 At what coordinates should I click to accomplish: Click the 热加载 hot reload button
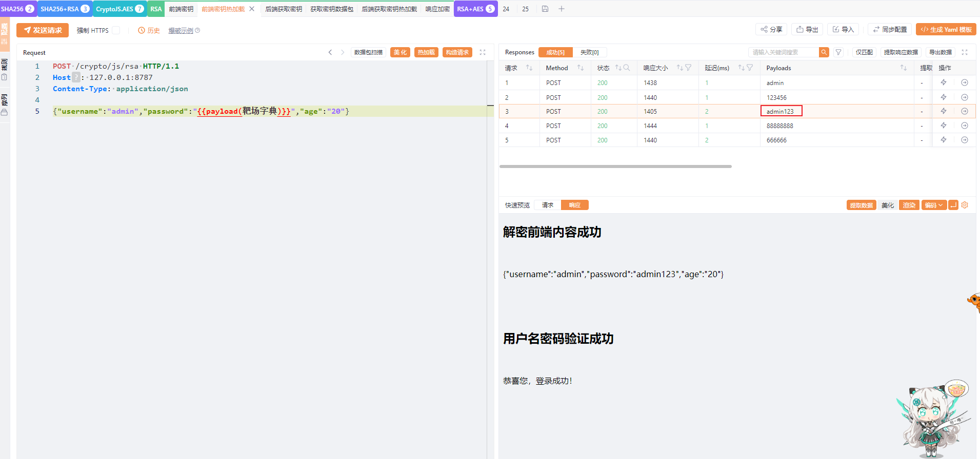pyautogui.click(x=426, y=52)
